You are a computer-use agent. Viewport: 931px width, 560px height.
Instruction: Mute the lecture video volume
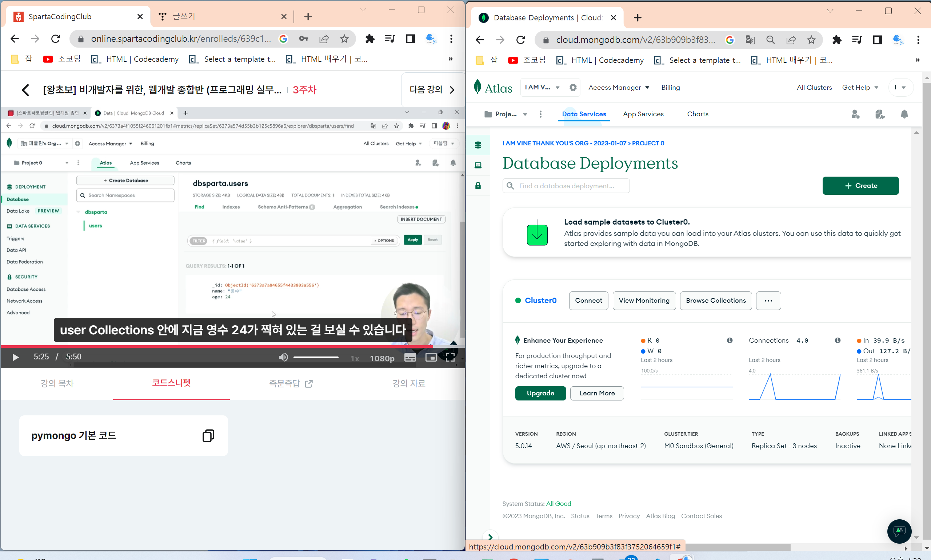coord(283,357)
